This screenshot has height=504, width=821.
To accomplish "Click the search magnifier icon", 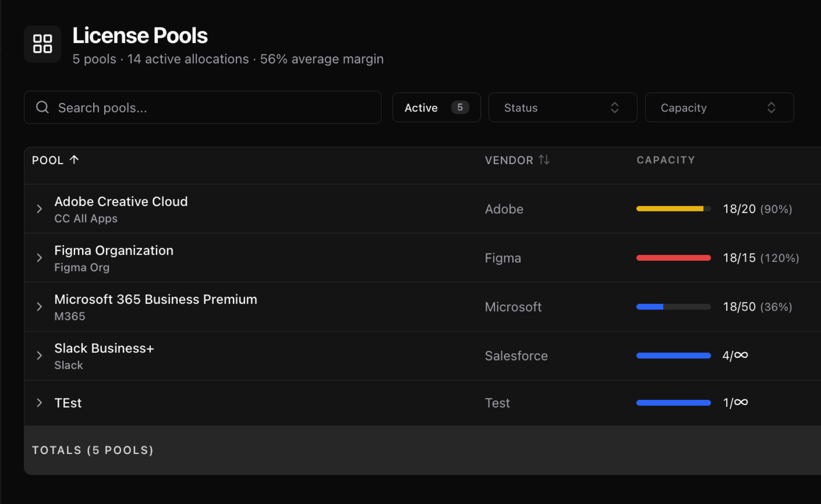I will click(x=42, y=108).
